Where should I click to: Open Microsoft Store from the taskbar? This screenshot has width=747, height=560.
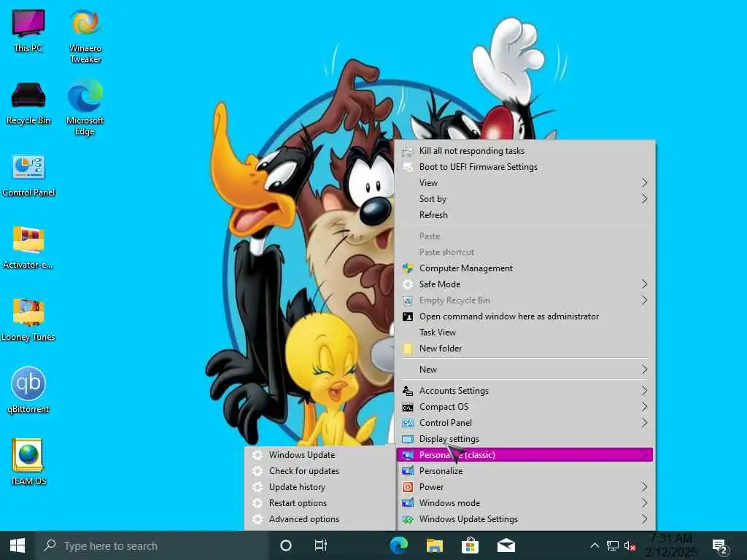point(470,545)
